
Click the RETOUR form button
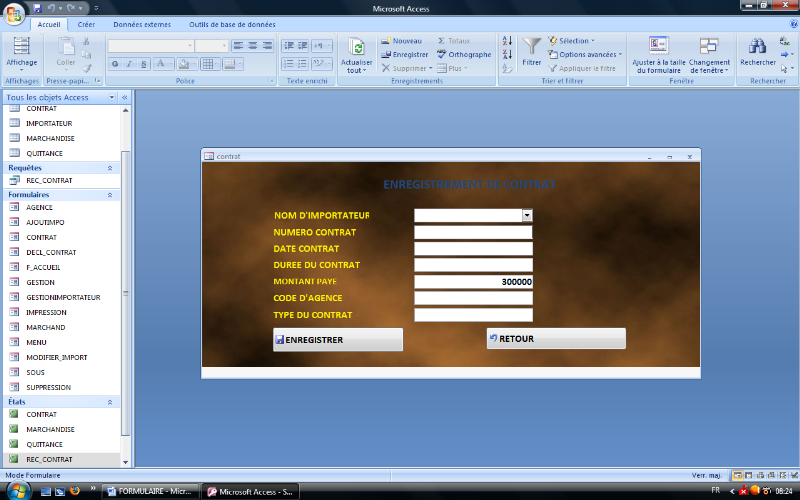tap(556, 339)
